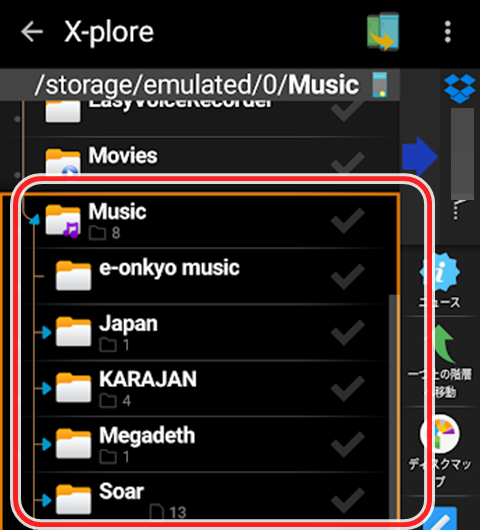The height and width of the screenshot is (530, 480).
Task: Mark the Music folder checkmark
Action: 348,220
